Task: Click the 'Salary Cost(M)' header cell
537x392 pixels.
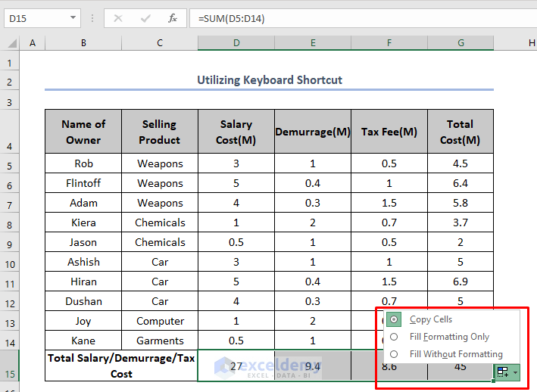Action: (x=236, y=132)
